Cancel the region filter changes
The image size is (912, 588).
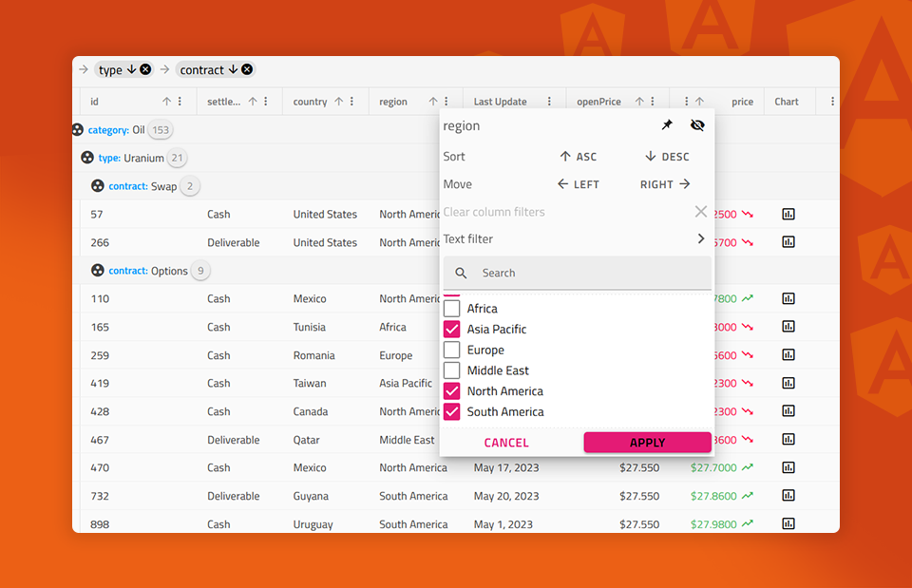[x=506, y=442]
